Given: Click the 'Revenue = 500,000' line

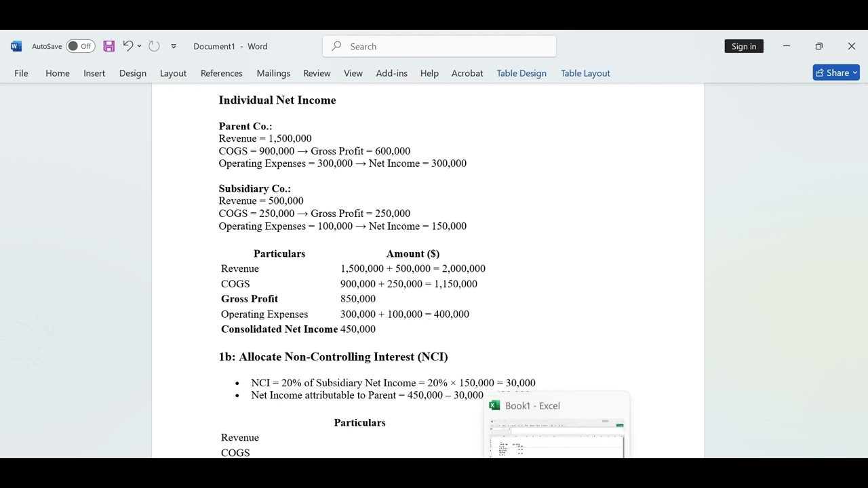Looking at the screenshot, I should point(261,201).
